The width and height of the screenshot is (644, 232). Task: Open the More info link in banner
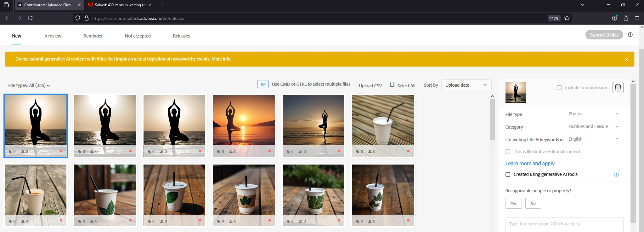click(221, 59)
